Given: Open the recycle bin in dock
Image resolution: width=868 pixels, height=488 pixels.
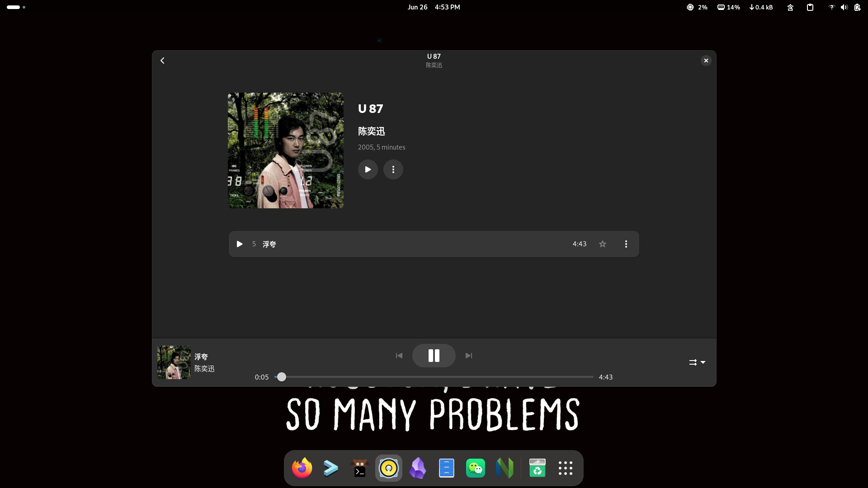Looking at the screenshot, I should pos(538,468).
